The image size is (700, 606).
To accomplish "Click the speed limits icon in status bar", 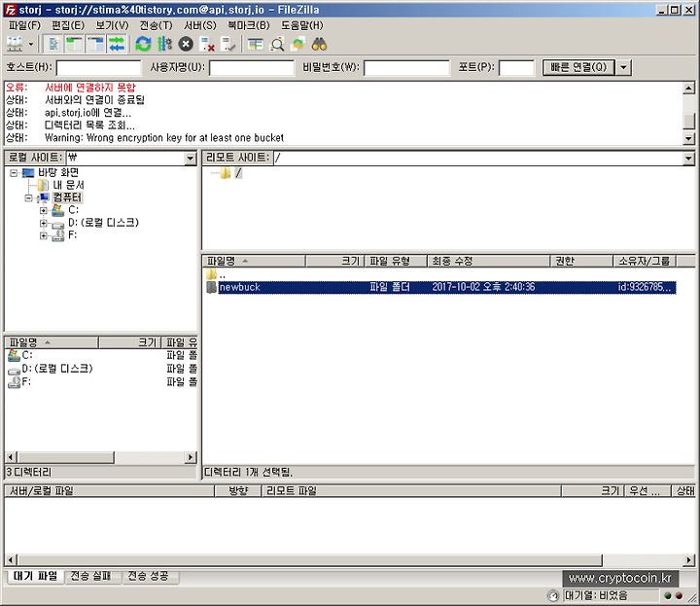I will tap(552, 595).
